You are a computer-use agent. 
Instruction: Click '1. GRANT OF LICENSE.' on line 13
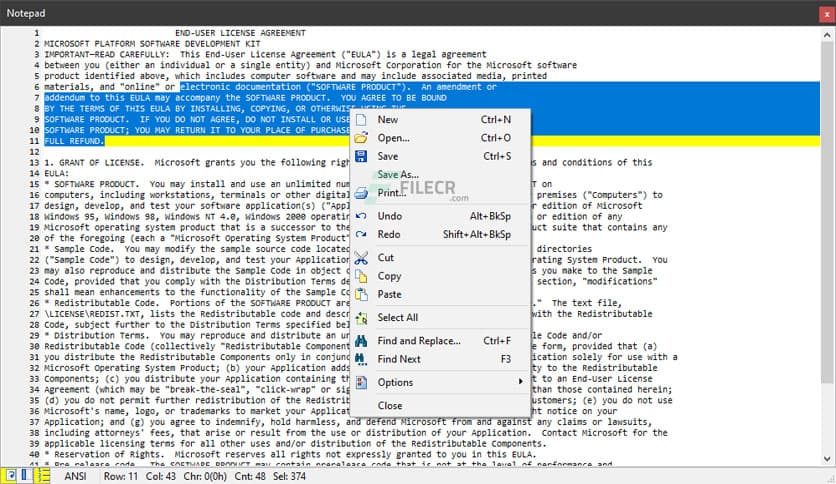coord(94,163)
